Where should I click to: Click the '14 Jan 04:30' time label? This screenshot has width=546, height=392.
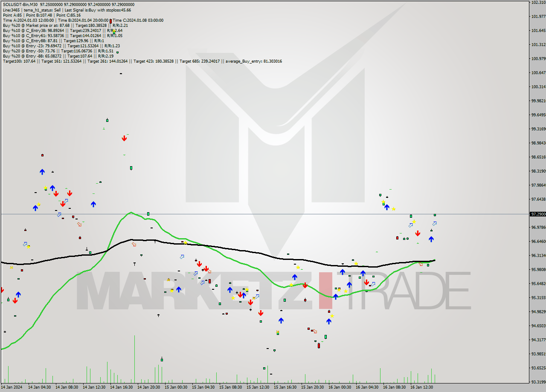click(39, 387)
